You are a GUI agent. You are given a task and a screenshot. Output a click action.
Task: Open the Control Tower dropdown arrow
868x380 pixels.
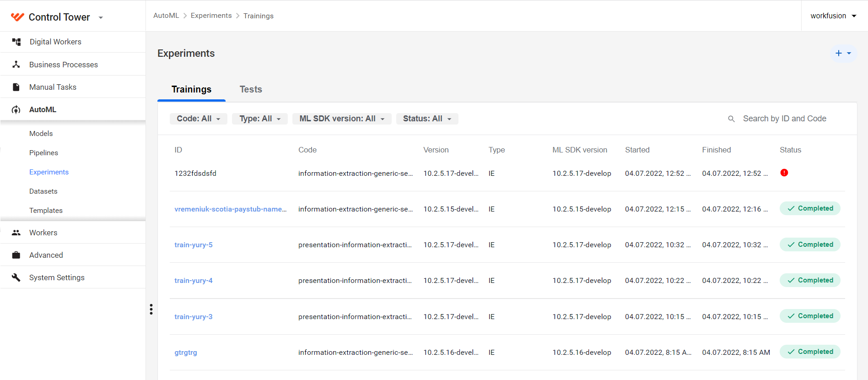101,18
